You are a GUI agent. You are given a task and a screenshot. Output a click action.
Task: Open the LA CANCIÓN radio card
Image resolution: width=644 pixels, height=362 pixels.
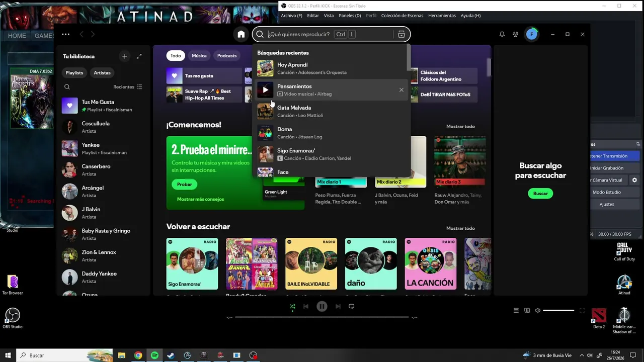431,264
